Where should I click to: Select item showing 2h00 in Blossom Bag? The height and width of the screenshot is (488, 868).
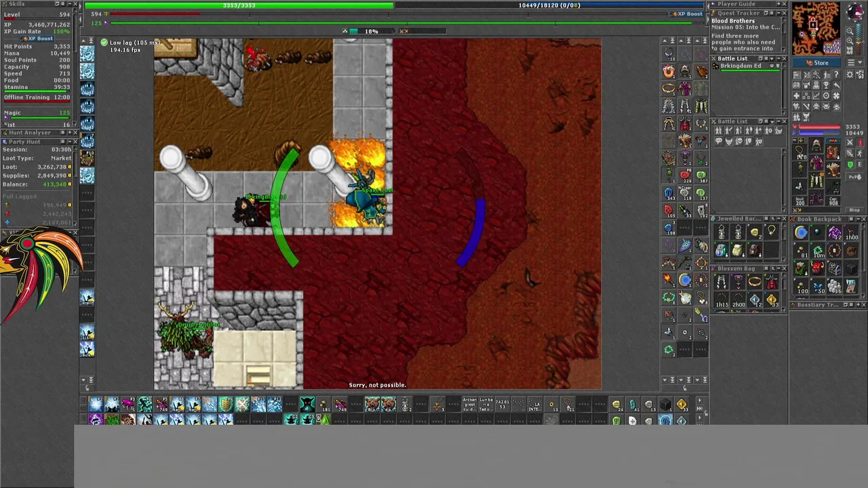[738, 301]
